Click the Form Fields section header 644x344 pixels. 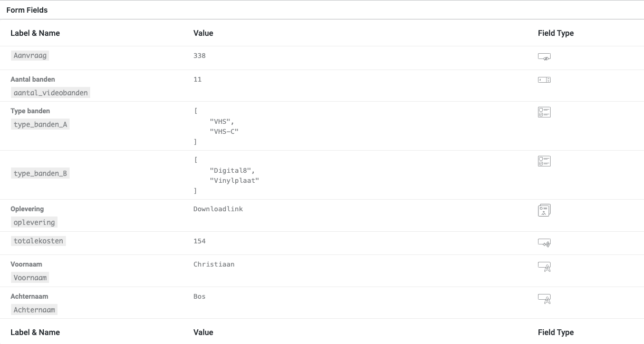[x=27, y=10]
